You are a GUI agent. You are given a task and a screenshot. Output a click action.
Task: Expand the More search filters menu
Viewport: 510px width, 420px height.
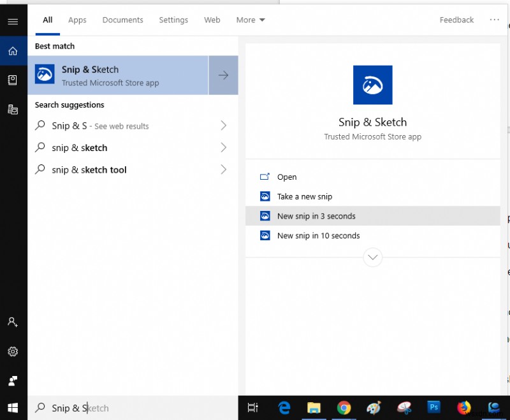(x=250, y=20)
